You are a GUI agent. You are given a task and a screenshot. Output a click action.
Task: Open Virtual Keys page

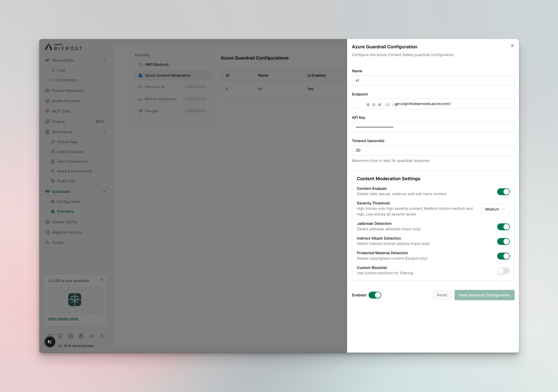[67, 142]
